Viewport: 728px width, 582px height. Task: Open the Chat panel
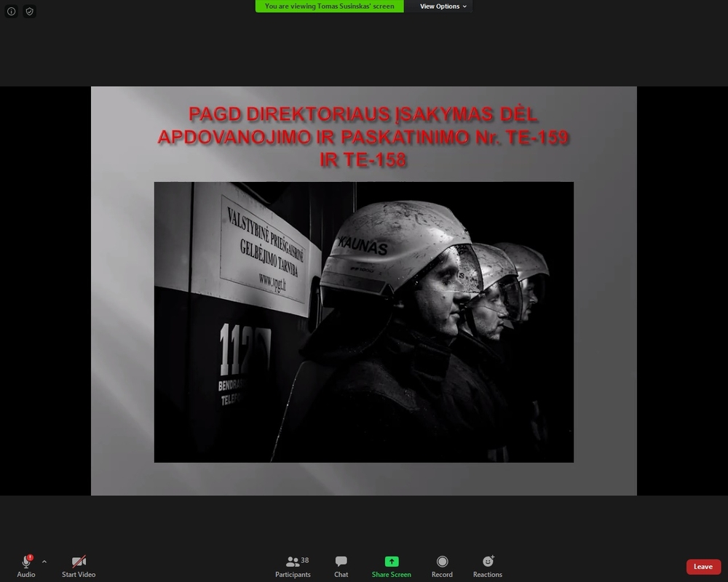coord(341,562)
